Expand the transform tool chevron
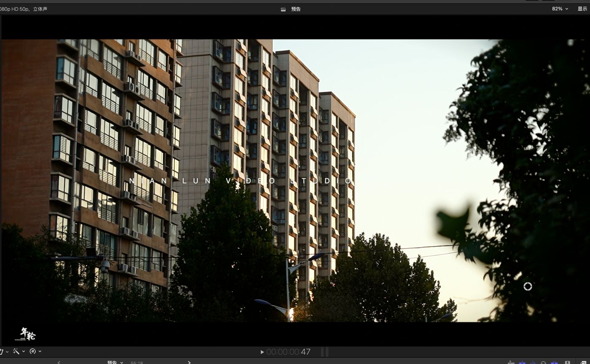The height and width of the screenshot is (364, 590). 7,351
